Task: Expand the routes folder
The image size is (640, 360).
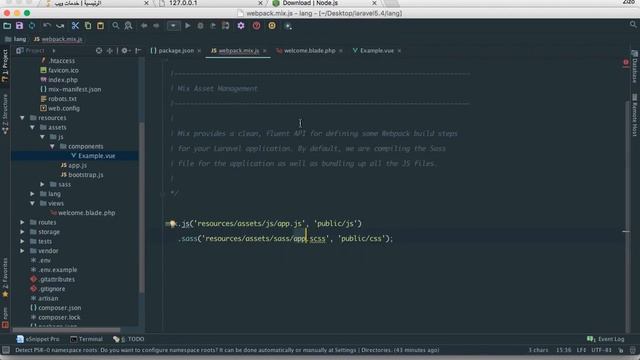Action: 22,222
